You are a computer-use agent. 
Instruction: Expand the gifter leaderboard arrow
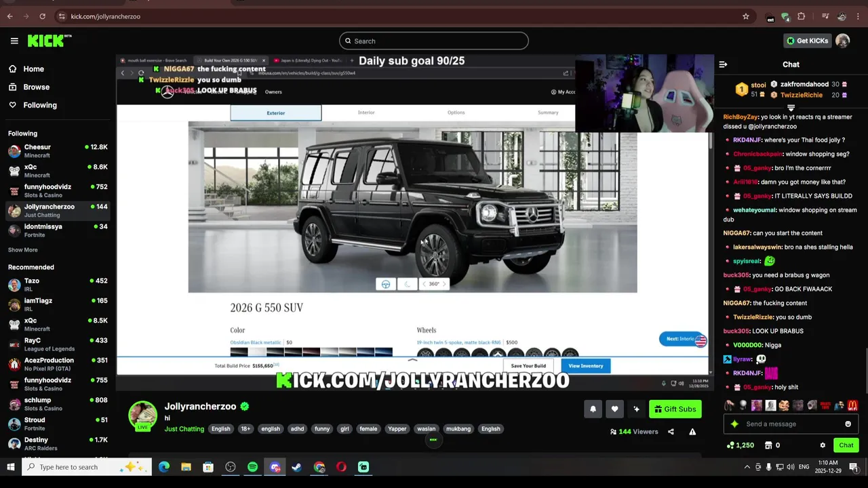point(791,107)
